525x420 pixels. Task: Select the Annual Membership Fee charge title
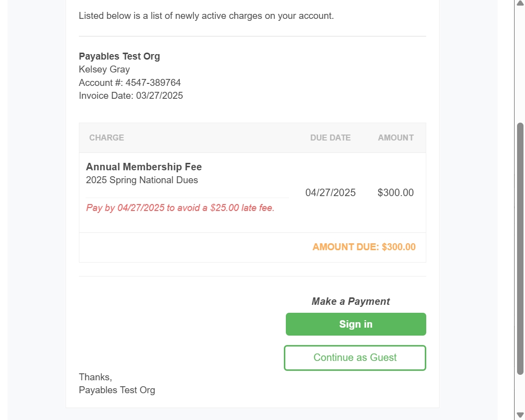[143, 167]
